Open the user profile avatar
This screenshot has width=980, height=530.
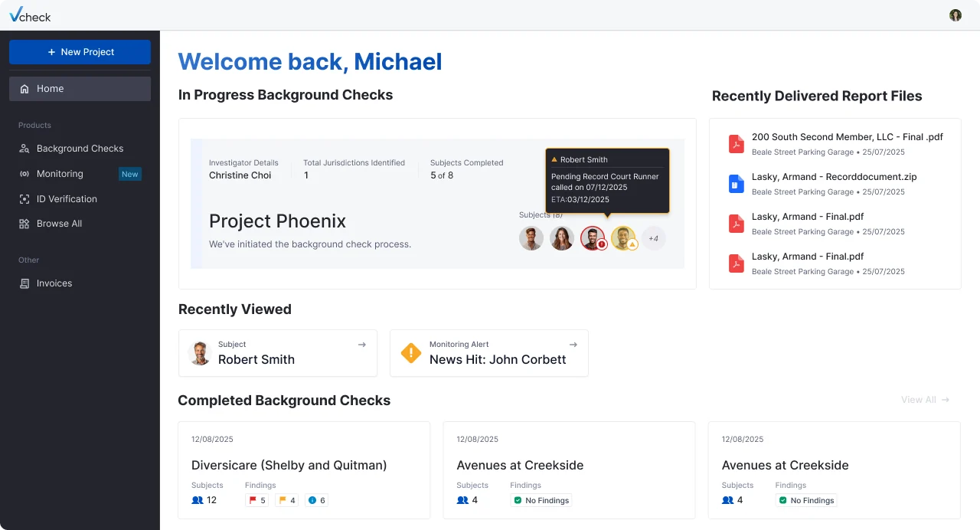[955, 15]
